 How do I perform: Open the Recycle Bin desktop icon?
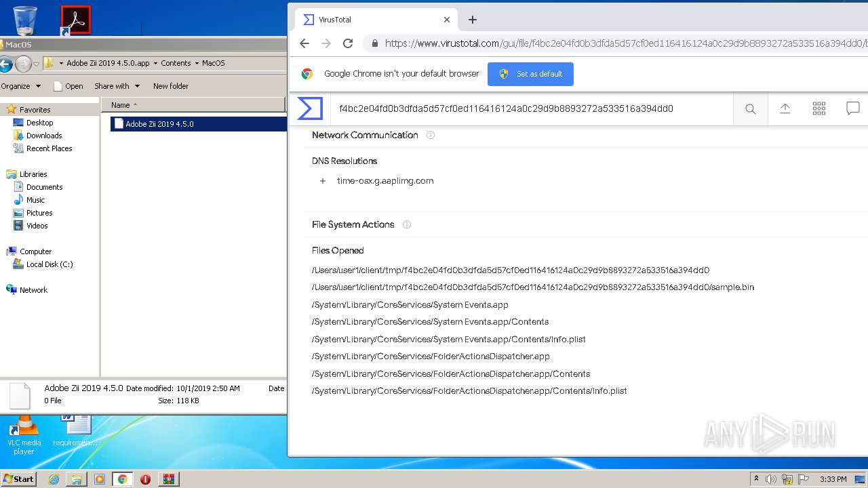[25, 20]
